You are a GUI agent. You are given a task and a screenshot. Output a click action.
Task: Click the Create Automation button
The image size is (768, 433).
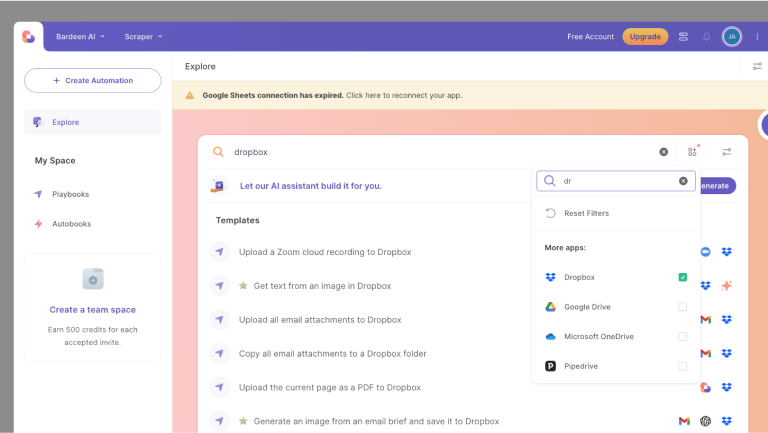[92, 80]
